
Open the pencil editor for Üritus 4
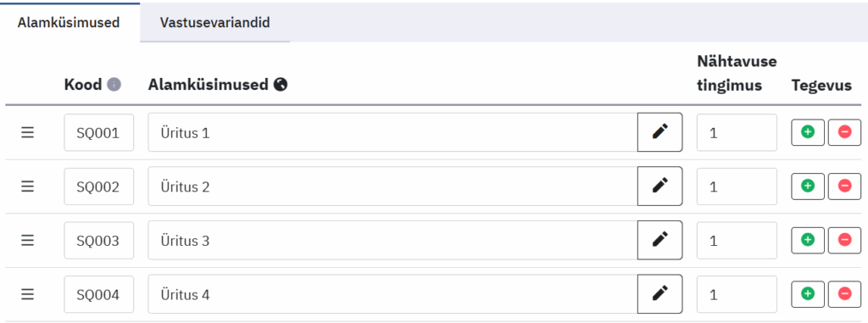659,294
